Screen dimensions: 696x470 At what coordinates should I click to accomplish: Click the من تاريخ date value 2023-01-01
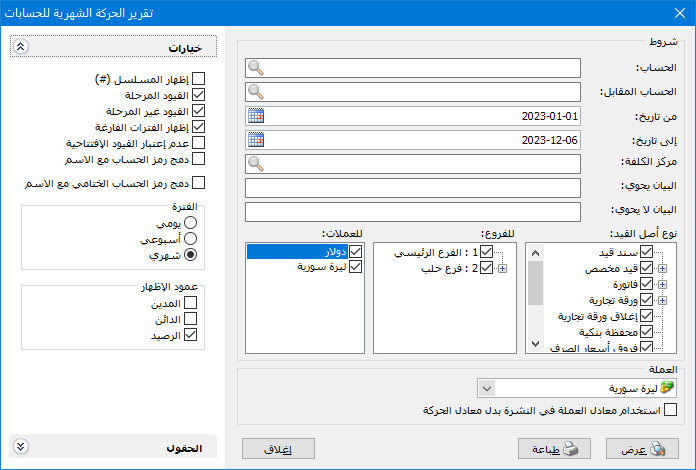coord(550,116)
